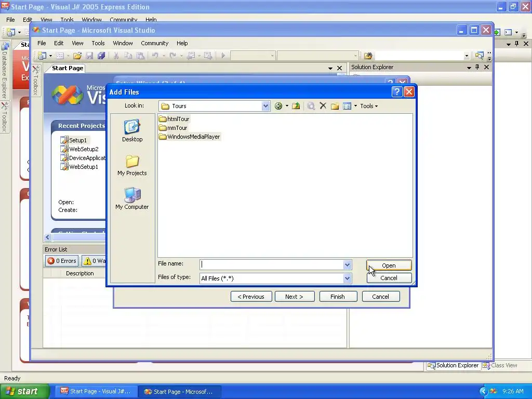Switch to Class View bottom tab
Image resolution: width=532 pixels, height=399 pixels.
coord(500,365)
